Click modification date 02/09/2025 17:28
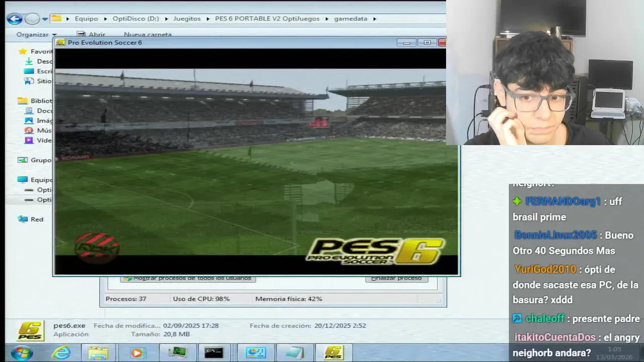The width and height of the screenshot is (644, 362). [x=191, y=325]
